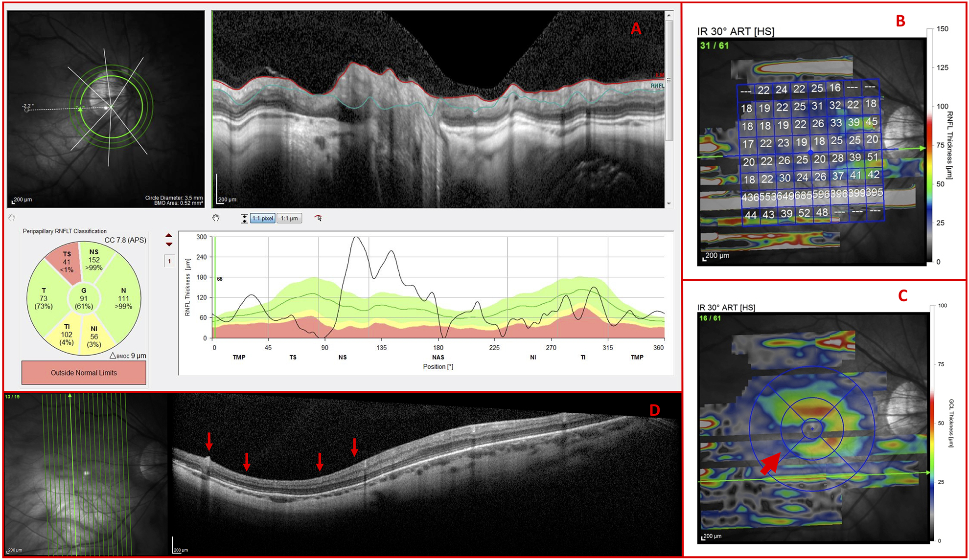Select the hand pan tool below the B-scan
Screen dimensions: 969x560
tap(216, 218)
